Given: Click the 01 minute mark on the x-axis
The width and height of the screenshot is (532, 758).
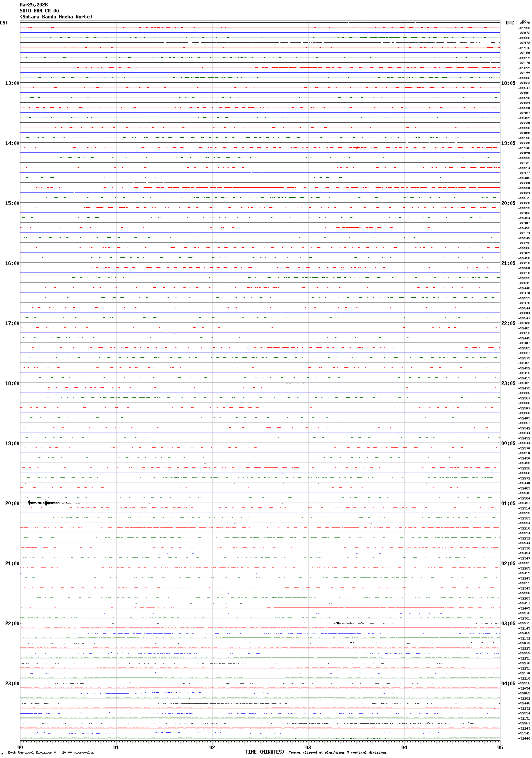Looking at the screenshot, I should 116,747.
